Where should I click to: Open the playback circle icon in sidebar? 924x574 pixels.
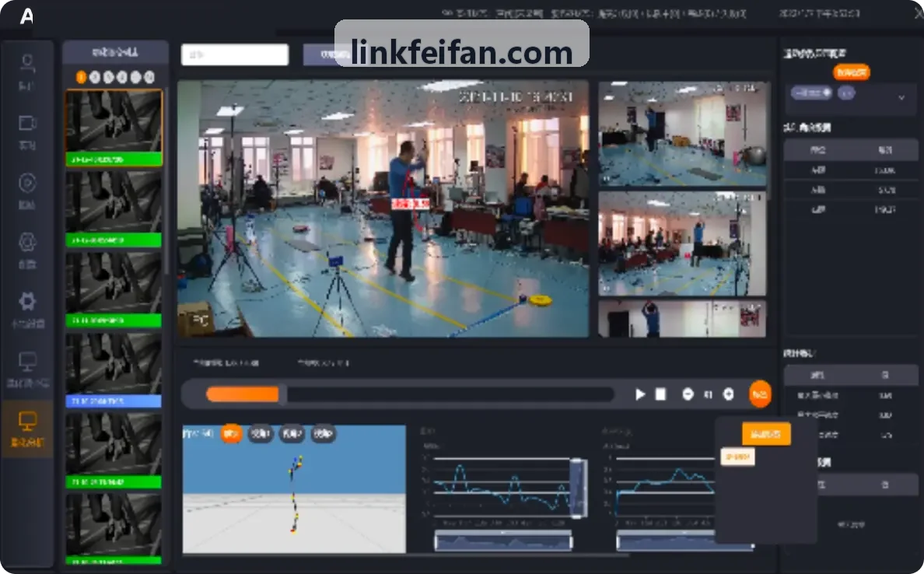pos(27,183)
